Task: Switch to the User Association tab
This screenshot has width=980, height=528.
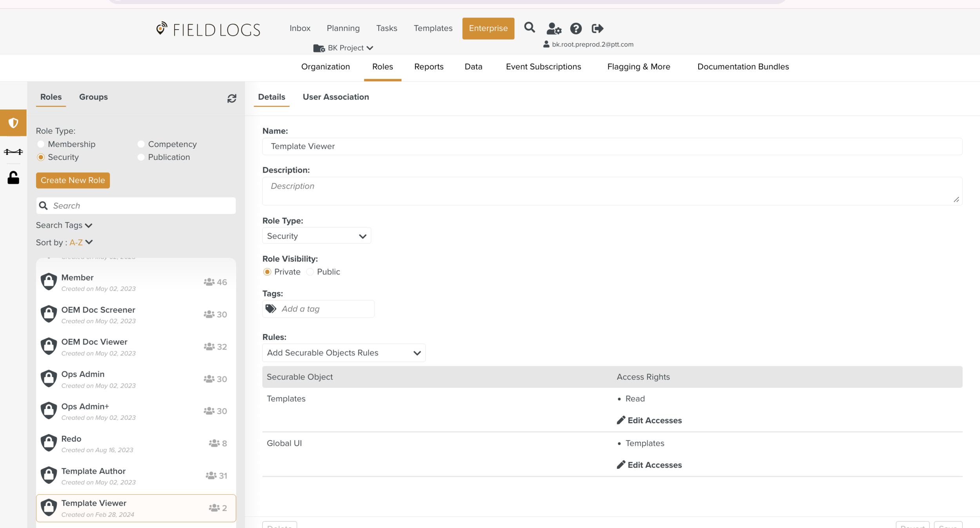Action: (336, 97)
